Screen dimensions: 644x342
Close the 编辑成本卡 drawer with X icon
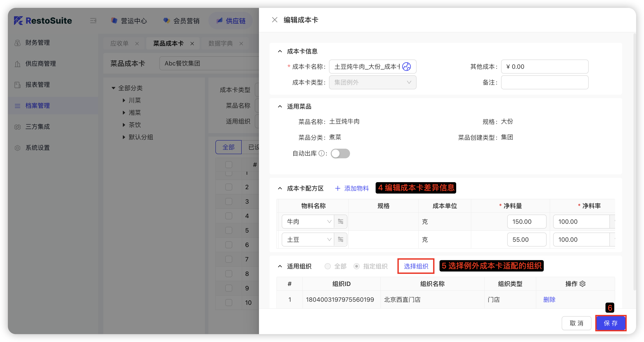pyautogui.click(x=274, y=20)
